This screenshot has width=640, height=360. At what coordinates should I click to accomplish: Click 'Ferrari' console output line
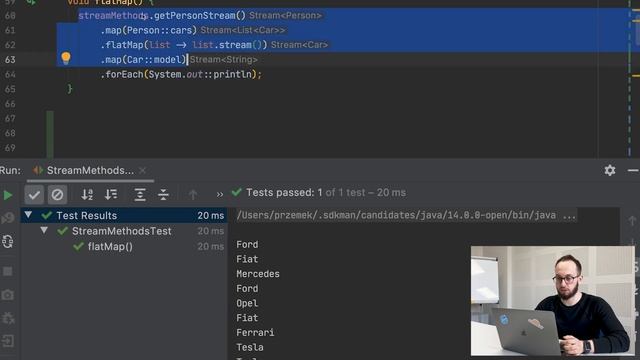[255, 333]
